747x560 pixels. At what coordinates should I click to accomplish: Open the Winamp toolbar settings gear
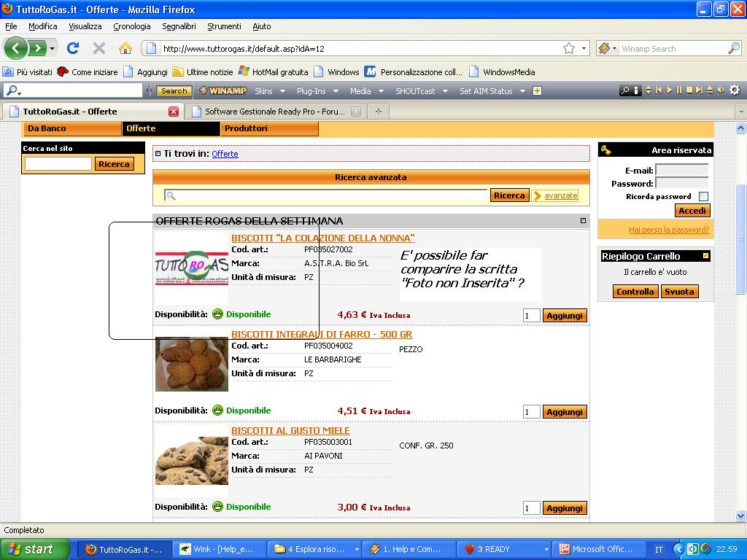tap(735, 90)
